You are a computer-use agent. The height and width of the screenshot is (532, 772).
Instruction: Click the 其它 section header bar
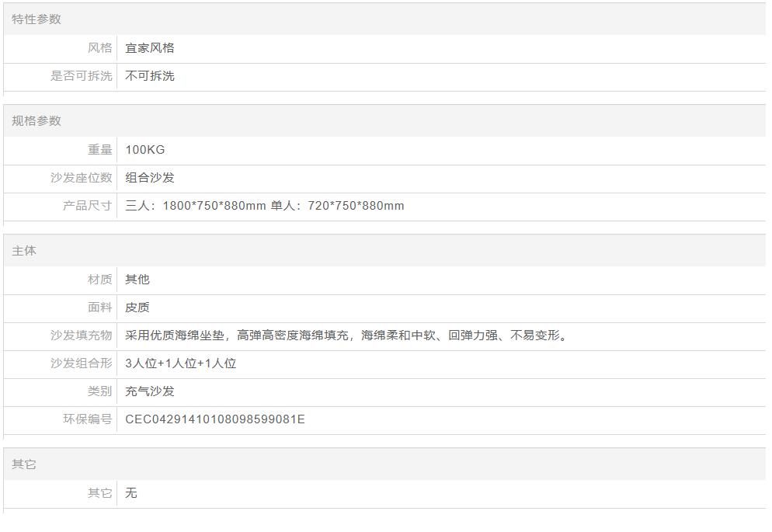24,464
